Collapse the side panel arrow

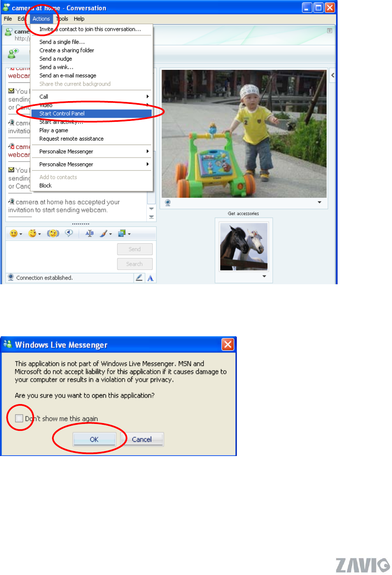(333, 75)
